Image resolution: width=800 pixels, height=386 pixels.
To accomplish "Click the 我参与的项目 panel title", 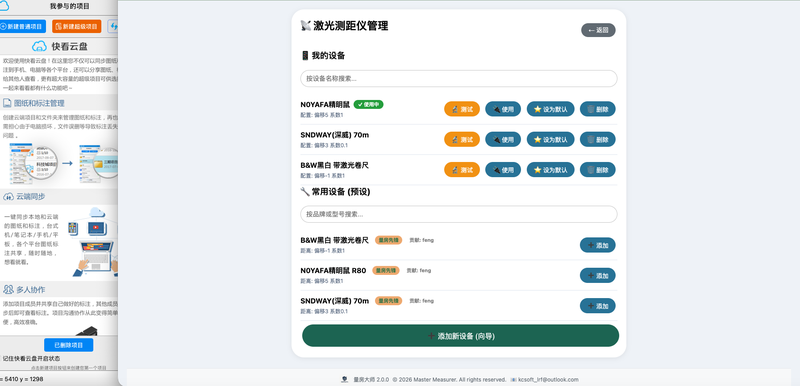I will click(x=70, y=7).
